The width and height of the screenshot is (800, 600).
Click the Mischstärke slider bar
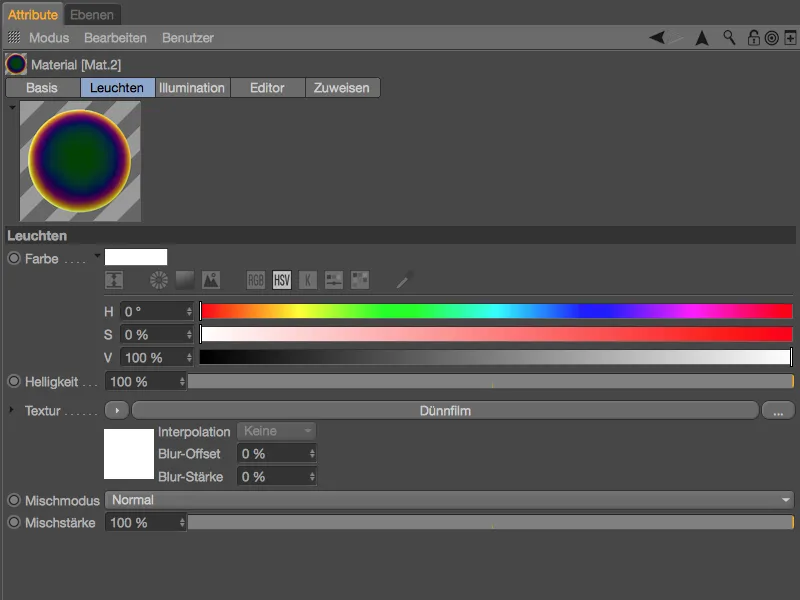(x=491, y=522)
